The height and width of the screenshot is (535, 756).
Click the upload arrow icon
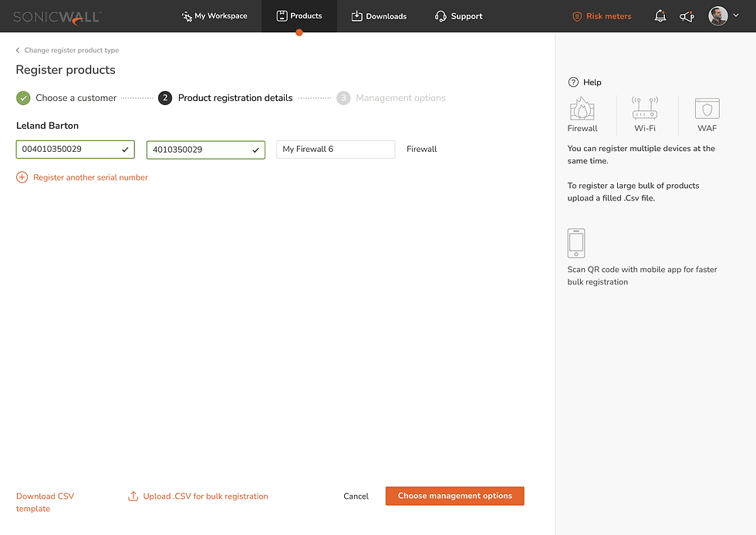tap(133, 496)
